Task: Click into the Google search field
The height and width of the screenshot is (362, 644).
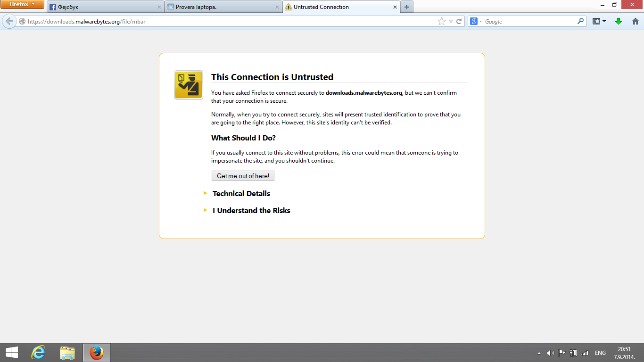Action: pyautogui.click(x=530, y=21)
